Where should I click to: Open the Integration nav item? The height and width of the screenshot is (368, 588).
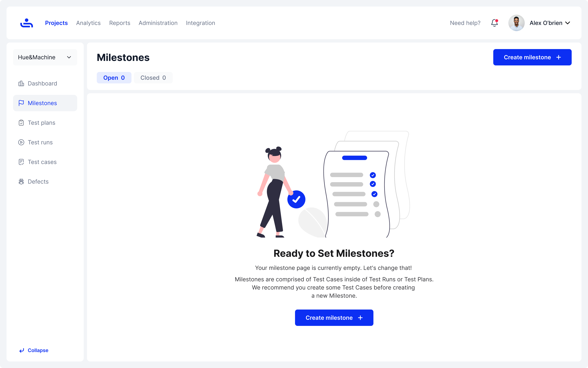point(200,23)
